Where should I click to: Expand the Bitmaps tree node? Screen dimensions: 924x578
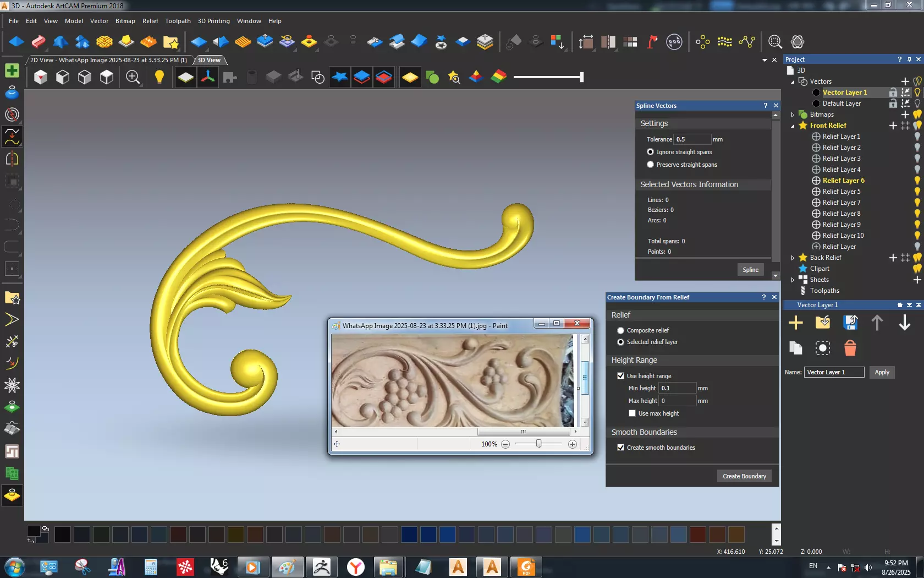[793, 114]
